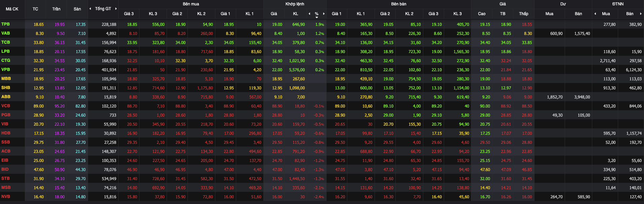Click the Bên bán group header
Viewport: 644px width, 204px height.
click(398, 4)
